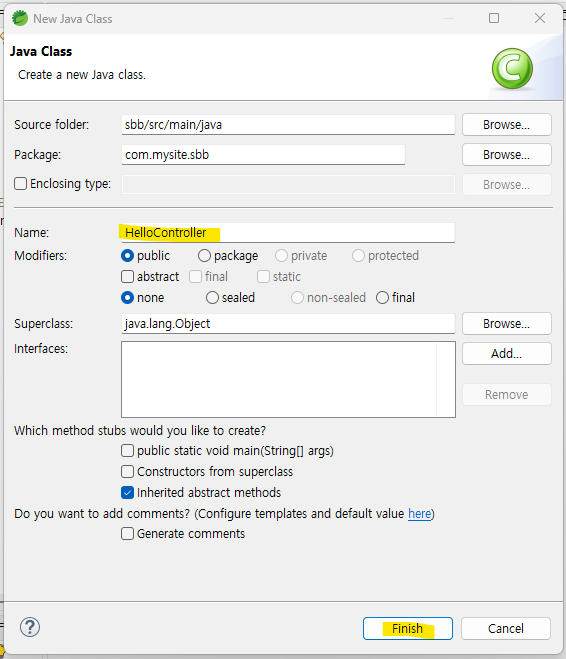Click the 'Modifiers:' label
566x659 pixels.
point(40,256)
